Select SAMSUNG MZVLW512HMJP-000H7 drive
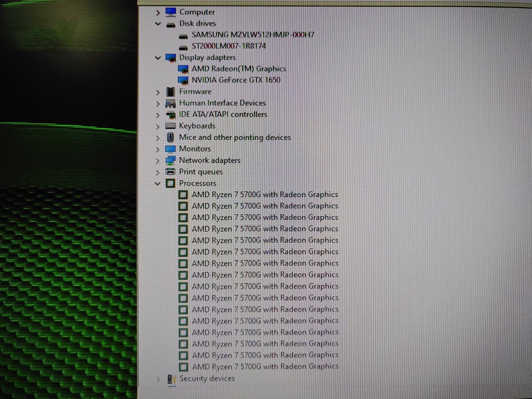 (x=253, y=35)
